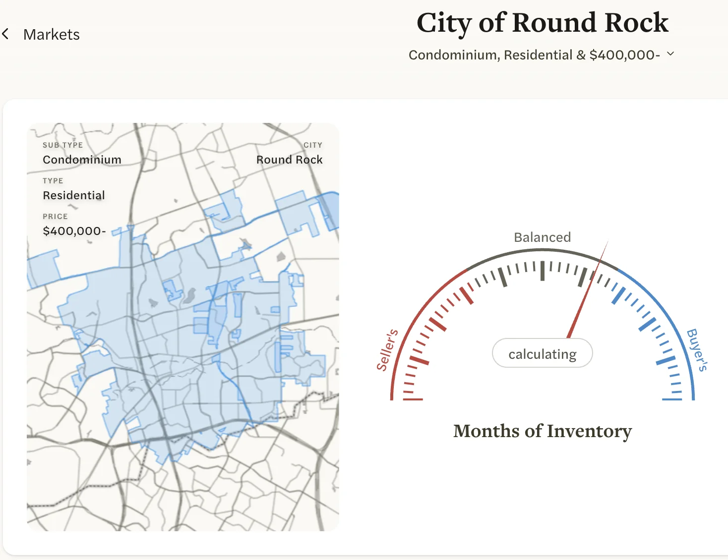Image resolution: width=728 pixels, height=560 pixels.
Task: Click the Condominium sub type label
Action: click(x=82, y=160)
